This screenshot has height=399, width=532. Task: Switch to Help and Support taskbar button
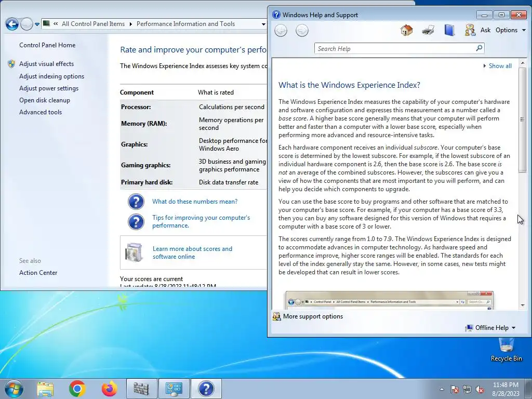coord(206,389)
